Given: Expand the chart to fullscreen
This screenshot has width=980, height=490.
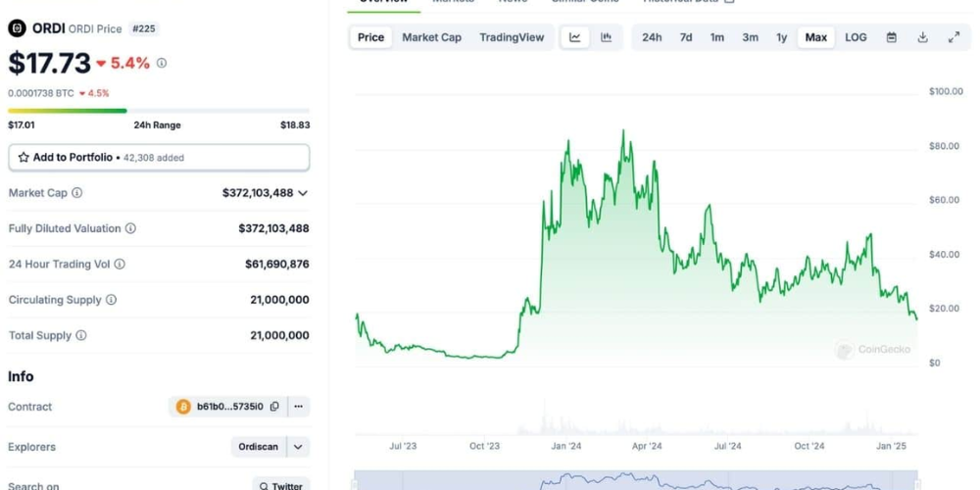Looking at the screenshot, I should (954, 37).
